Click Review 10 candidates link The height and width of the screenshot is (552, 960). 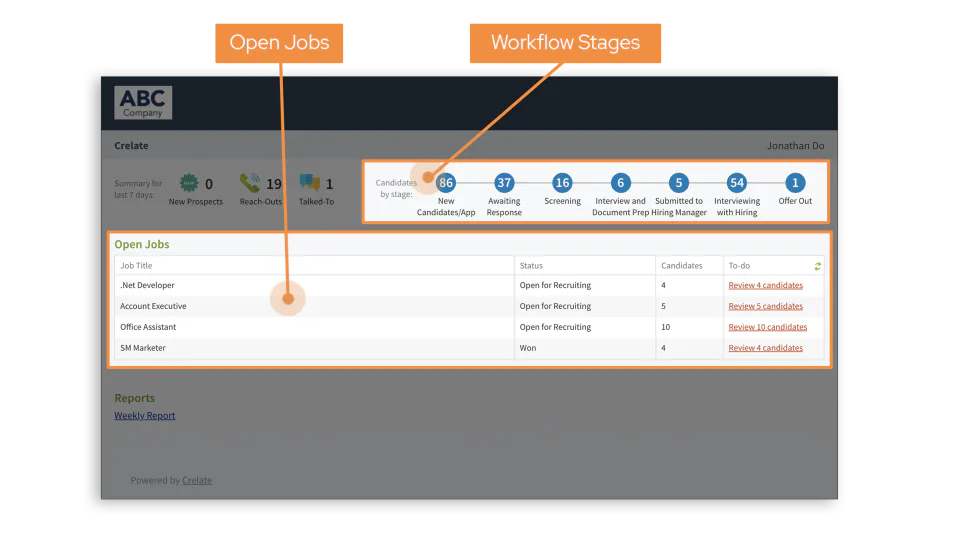(768, 327)
